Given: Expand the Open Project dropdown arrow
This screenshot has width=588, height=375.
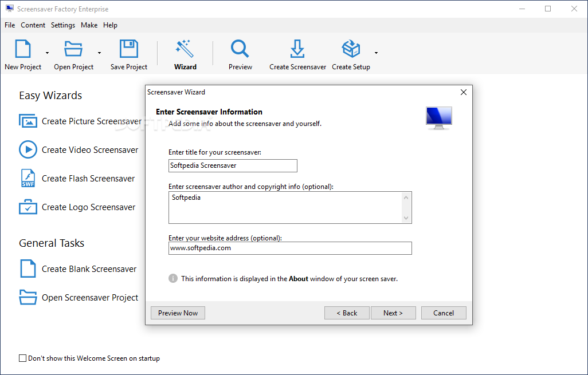Looking at the screenshot, I should pyautogui.click(x=99, y=53).
